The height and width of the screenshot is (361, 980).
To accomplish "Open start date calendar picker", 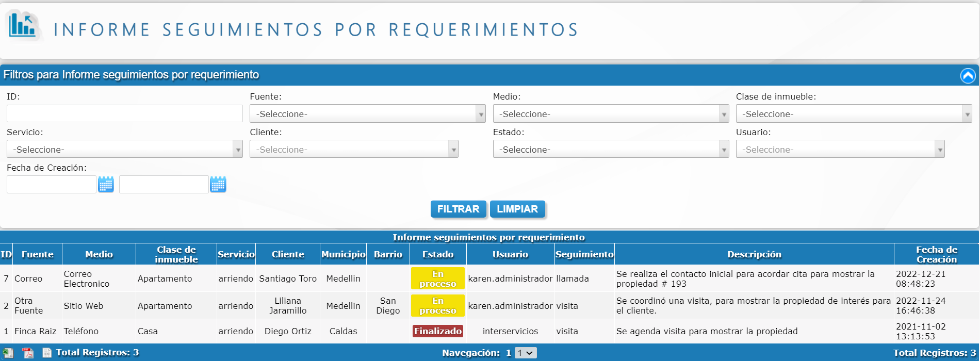I will coord(106,184).
